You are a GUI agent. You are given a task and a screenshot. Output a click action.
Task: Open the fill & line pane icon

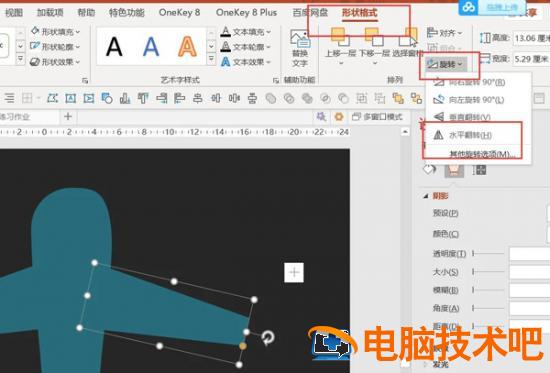point(429,170)
